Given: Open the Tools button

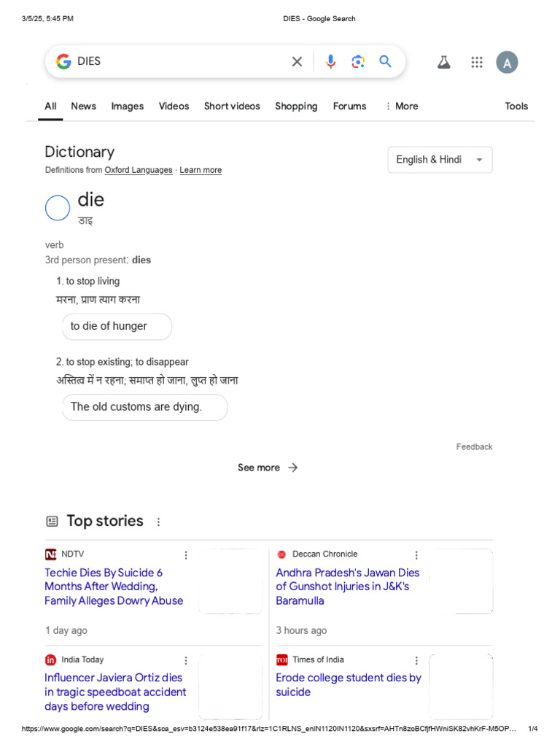Looking at the screenshot, I should click(516, 107).
